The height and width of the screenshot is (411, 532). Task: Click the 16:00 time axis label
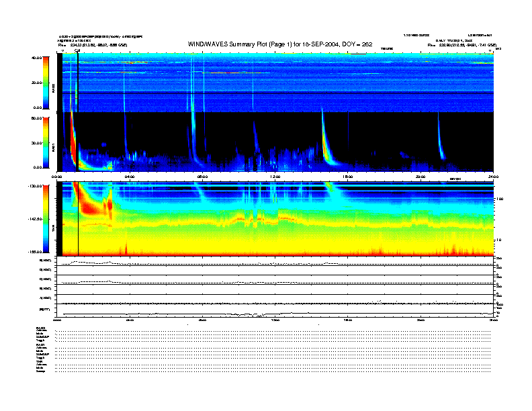pyautogui.click(x=347, y=177)
